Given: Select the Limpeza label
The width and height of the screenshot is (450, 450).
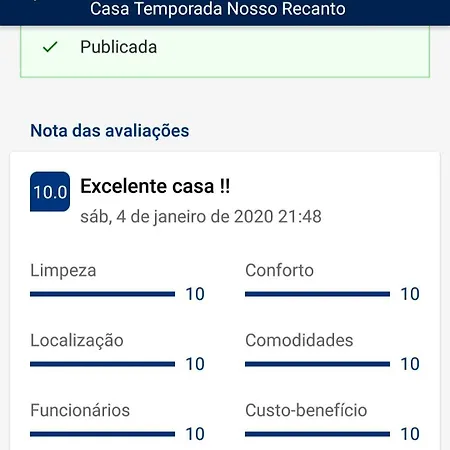Looking at the screenshot, I should (x=63, y=270).
